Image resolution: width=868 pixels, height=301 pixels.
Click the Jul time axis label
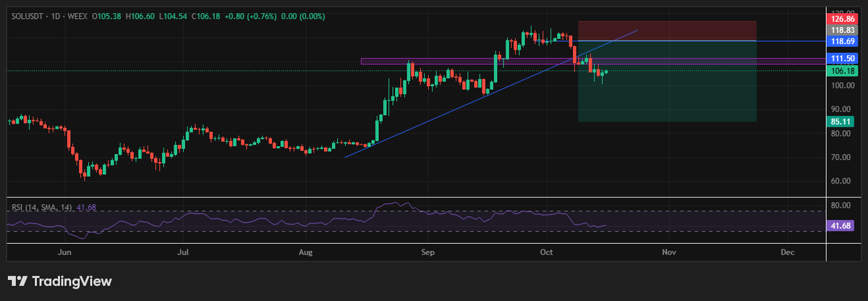[183, 253]
